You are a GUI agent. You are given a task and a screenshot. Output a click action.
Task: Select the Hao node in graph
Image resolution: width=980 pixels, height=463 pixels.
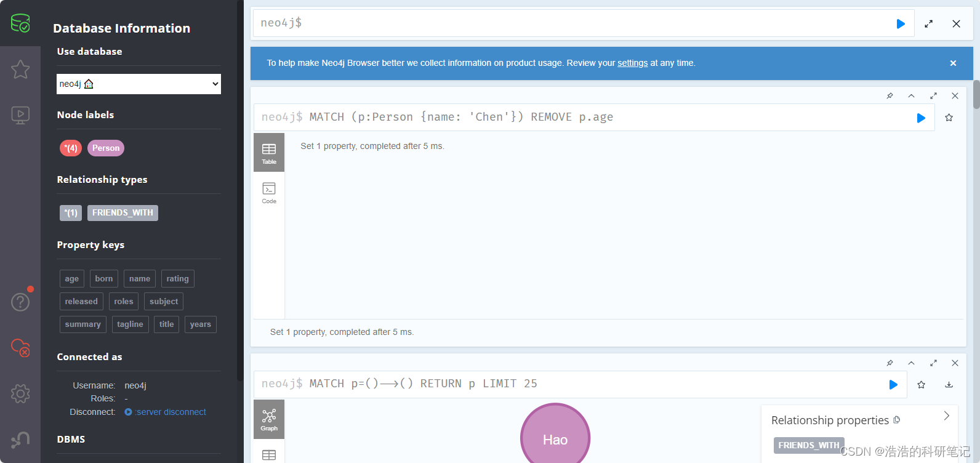coord(555,433)
